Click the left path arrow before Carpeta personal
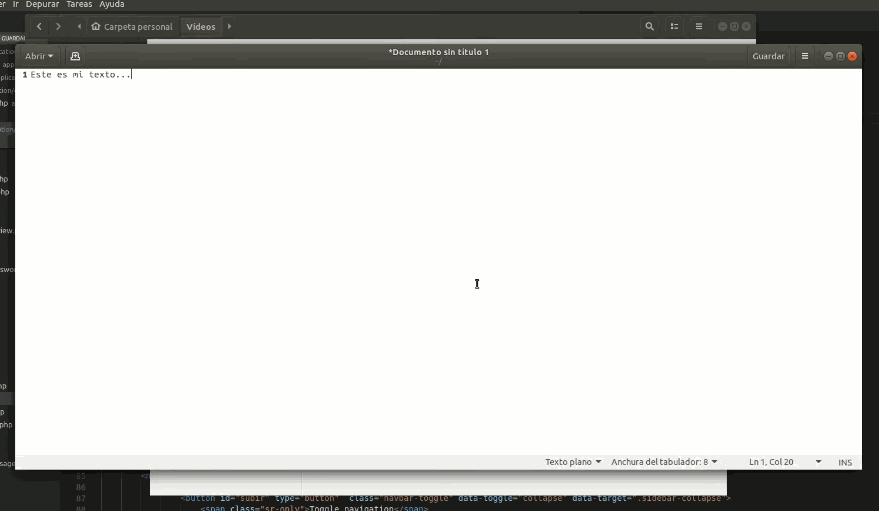 79,26
